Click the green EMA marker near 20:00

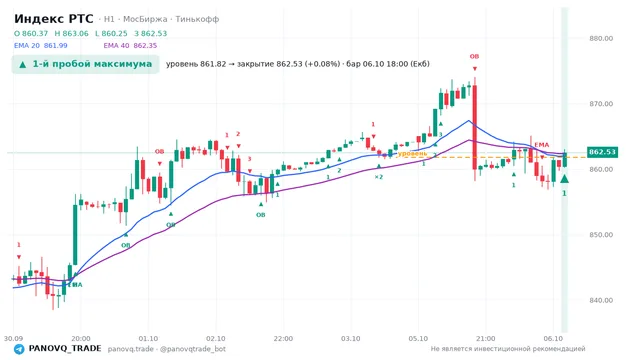(x=76, y=284)
